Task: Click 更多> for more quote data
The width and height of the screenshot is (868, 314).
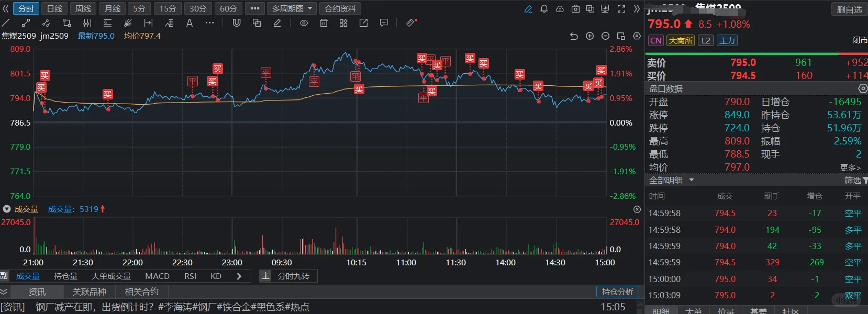Action: [x=850, y=167]
